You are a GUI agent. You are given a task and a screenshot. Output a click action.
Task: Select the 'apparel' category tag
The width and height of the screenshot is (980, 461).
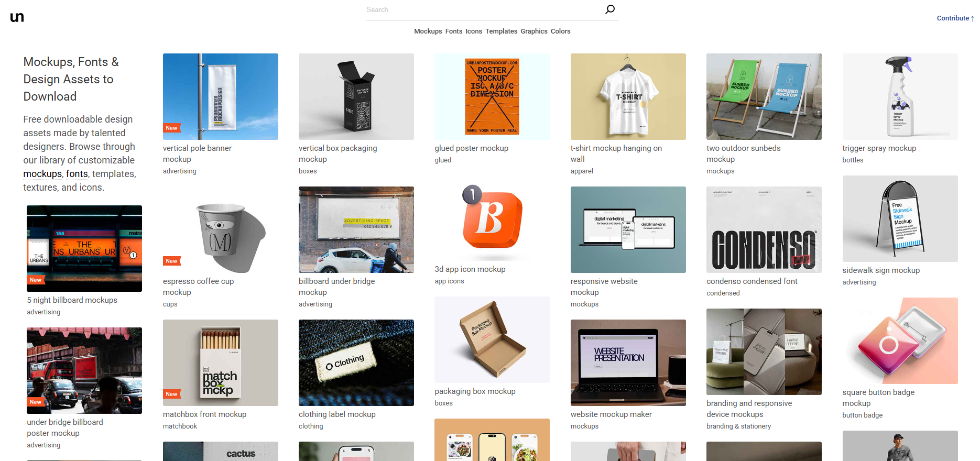(582, 171)
